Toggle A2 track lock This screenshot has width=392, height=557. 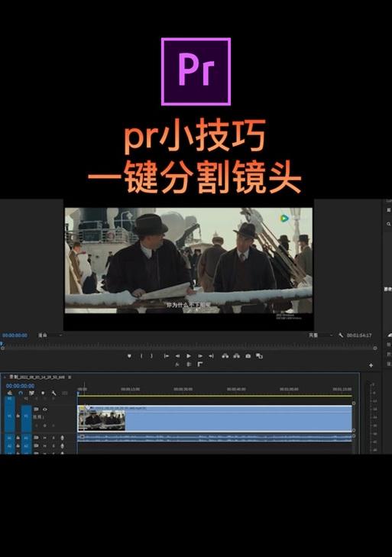click(18, 445)
